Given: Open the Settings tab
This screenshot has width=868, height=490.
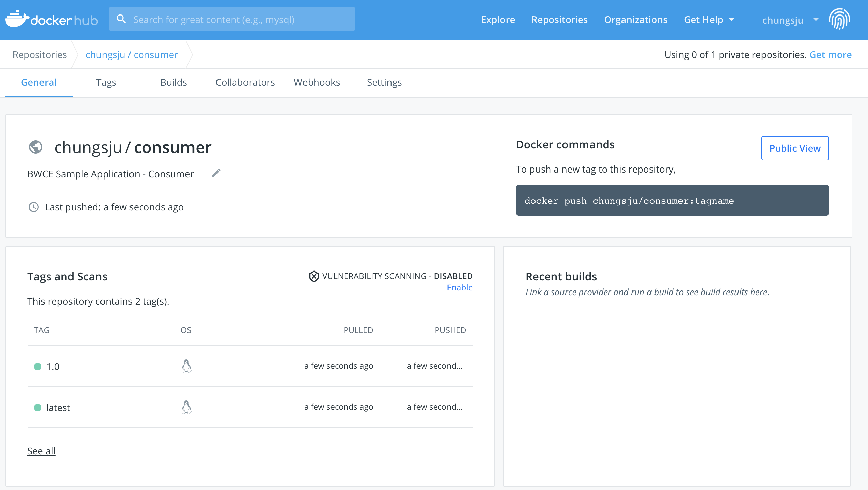Looking at the screenshot, I should [x=384, y=82].
